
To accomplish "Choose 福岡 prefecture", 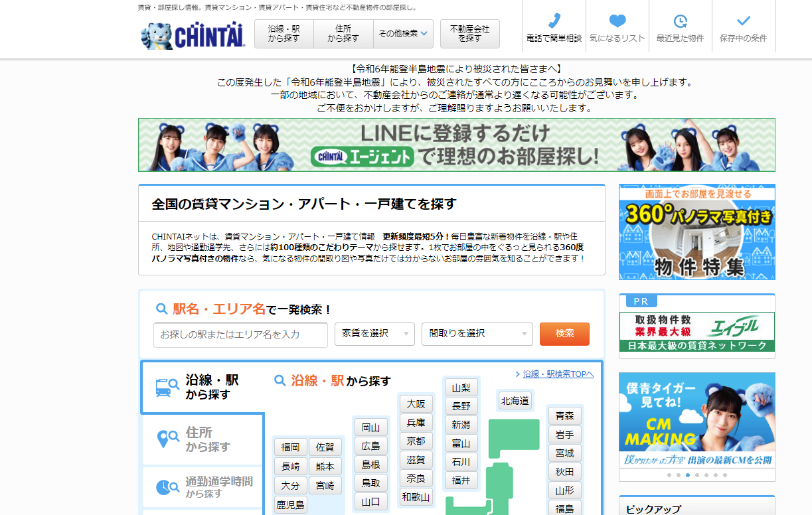I will click(x=291, y=447).
